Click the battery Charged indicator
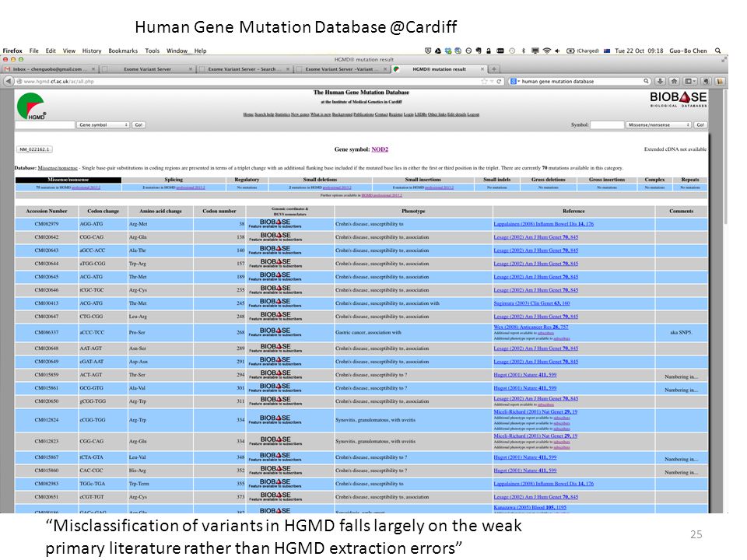 582,51
